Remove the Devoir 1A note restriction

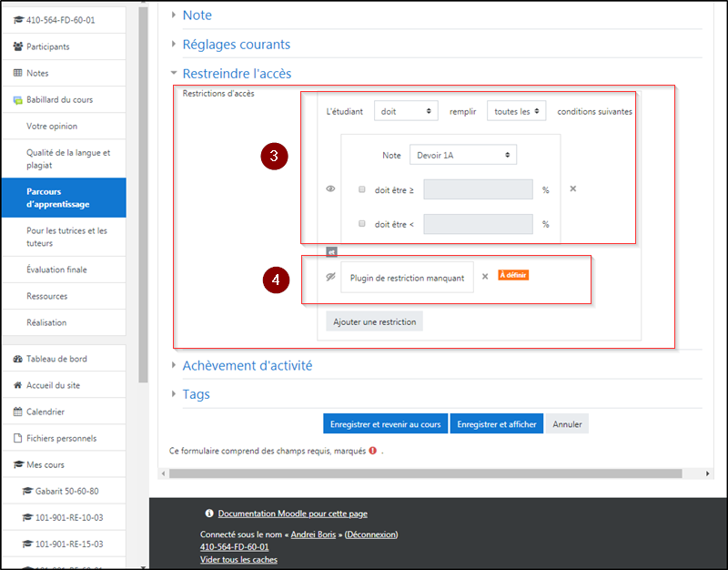tap(572, 189)
